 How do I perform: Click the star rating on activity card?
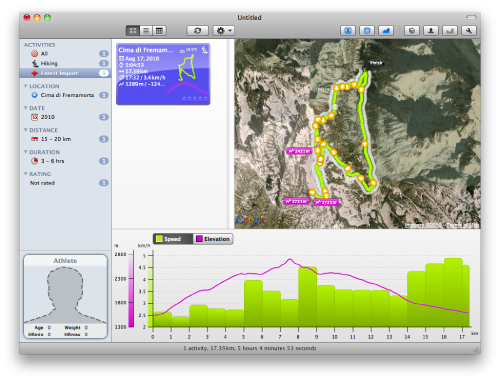click(195, 98)
